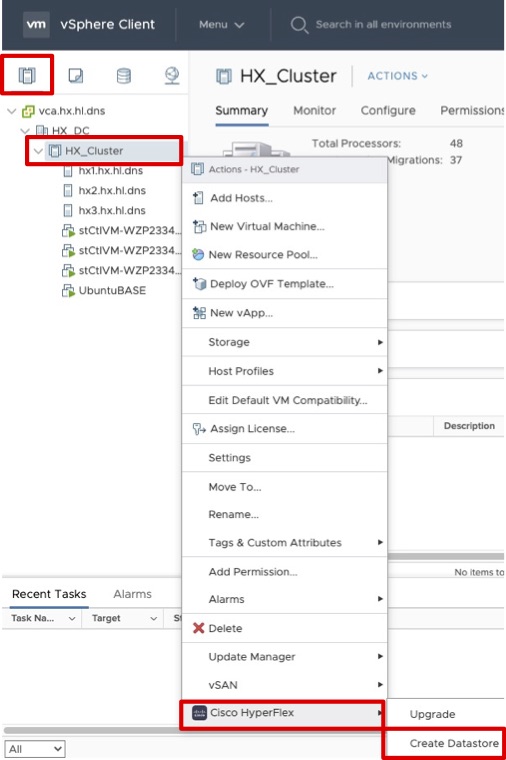Click the datacenter icon for HX_DC

pos(42,130)
